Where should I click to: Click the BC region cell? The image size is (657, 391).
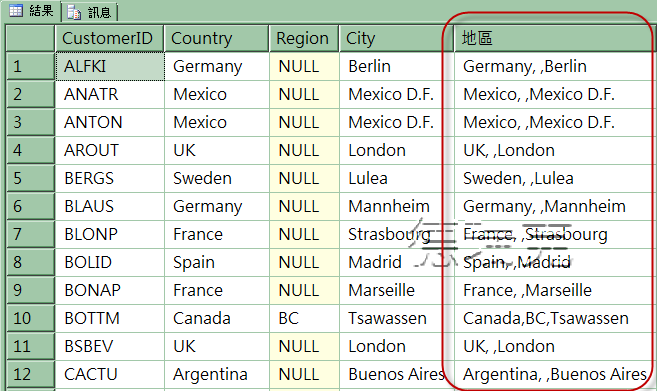304,318
